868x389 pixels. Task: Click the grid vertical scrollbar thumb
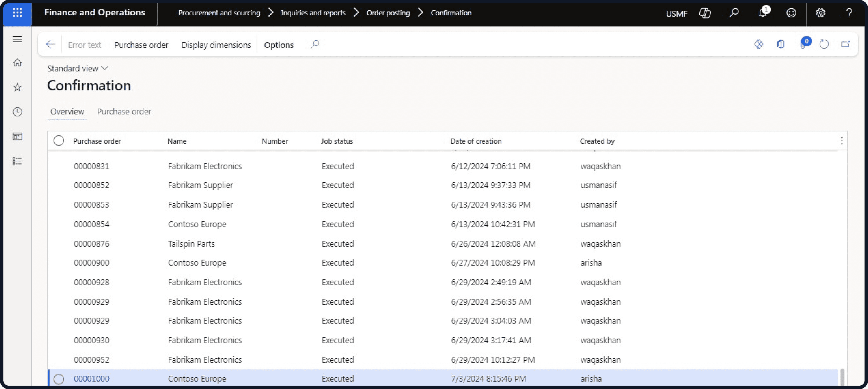pyautogui.click(x=842, y=377)
